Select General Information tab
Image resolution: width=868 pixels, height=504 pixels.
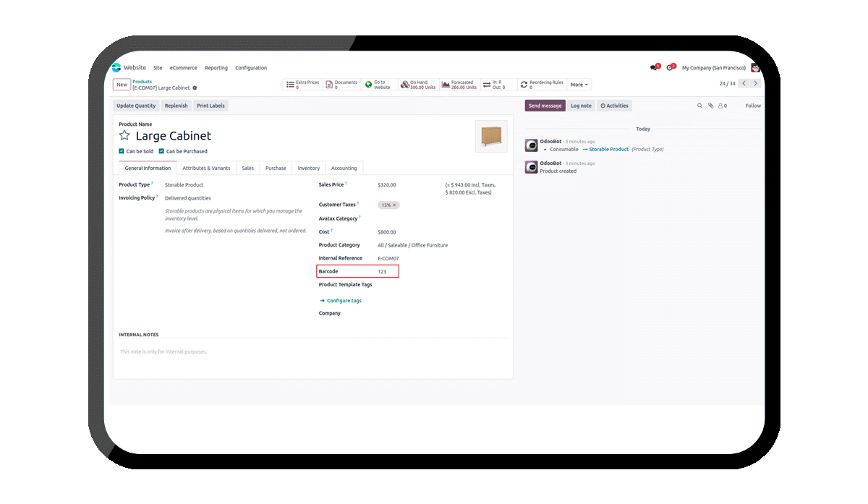[x=148, y=168]
